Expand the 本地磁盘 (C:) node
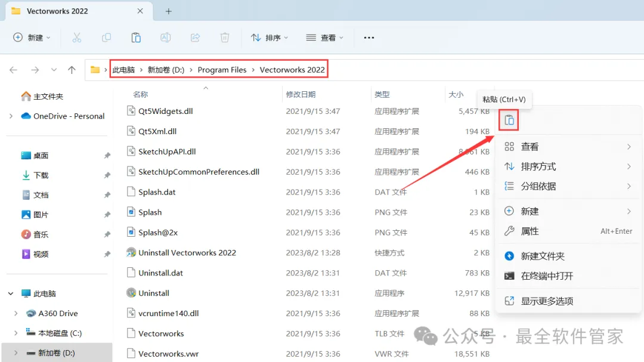 16,333
